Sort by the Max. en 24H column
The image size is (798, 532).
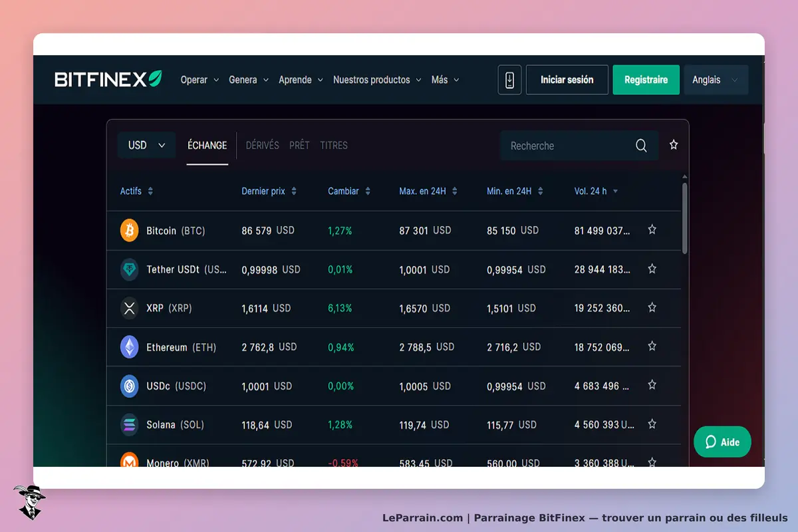(x=428, y=191)
